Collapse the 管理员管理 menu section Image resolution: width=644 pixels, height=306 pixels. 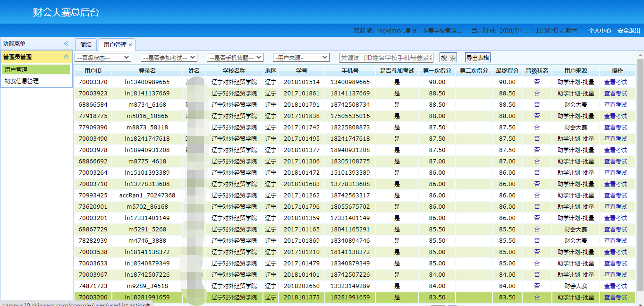point(66,57)
